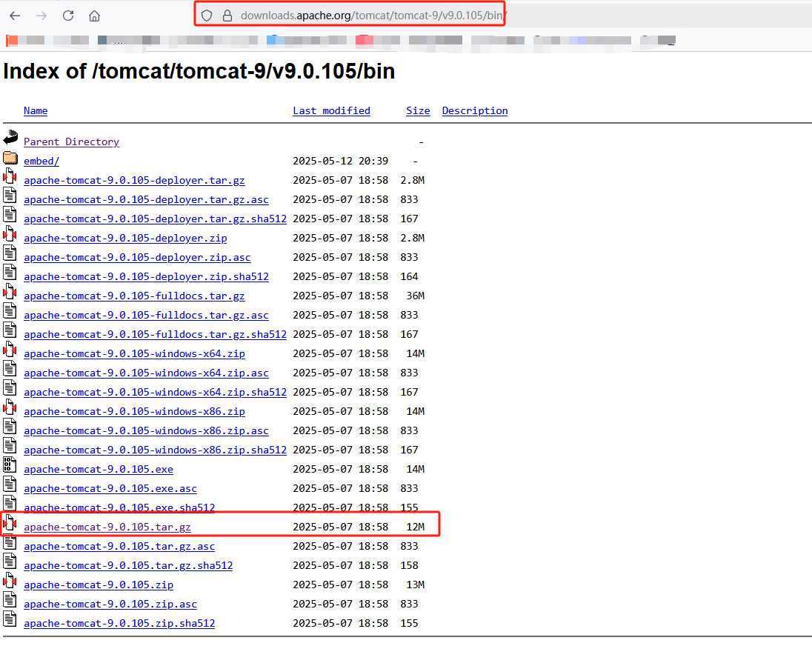Open apache-tomcat-9.0.105.zip.asc link

click(x=110, y=604)
